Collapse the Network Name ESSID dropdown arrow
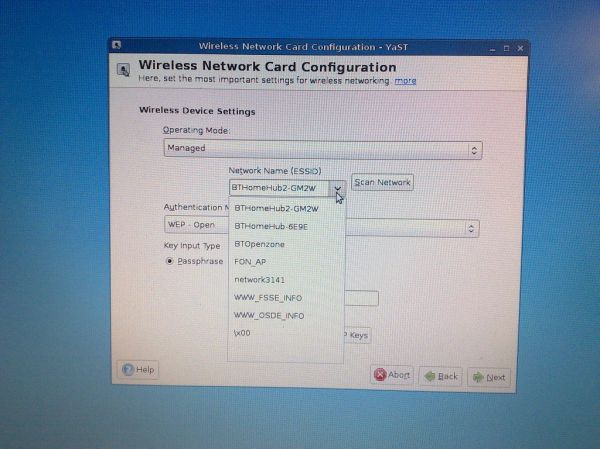 pyautogui.click(x=337, y=189)
